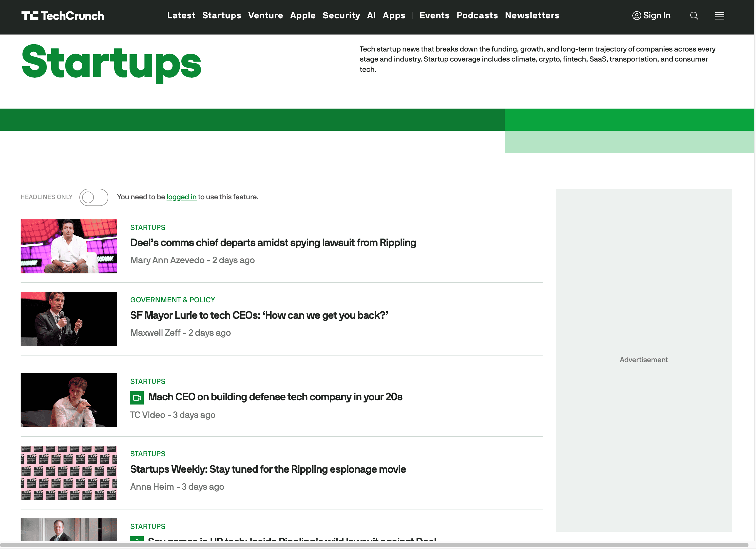Open the Newsletters nav link
756x549 pixels.
point(532,15)
